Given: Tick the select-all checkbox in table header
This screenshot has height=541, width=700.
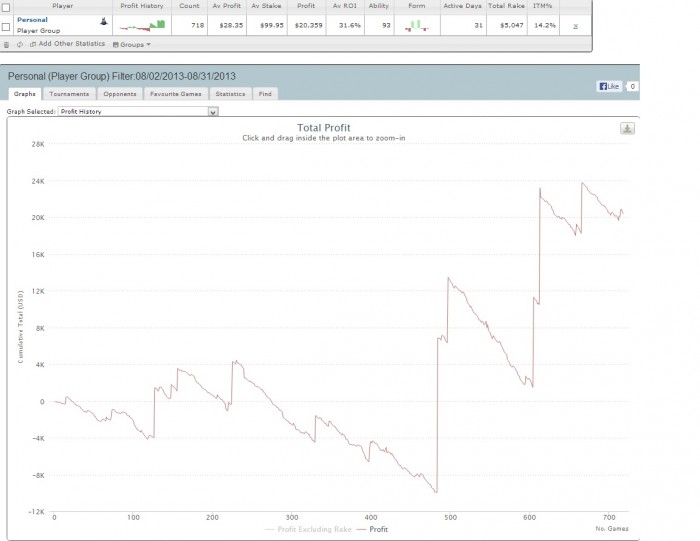Looking at the screenshot, I should [6, 7].
